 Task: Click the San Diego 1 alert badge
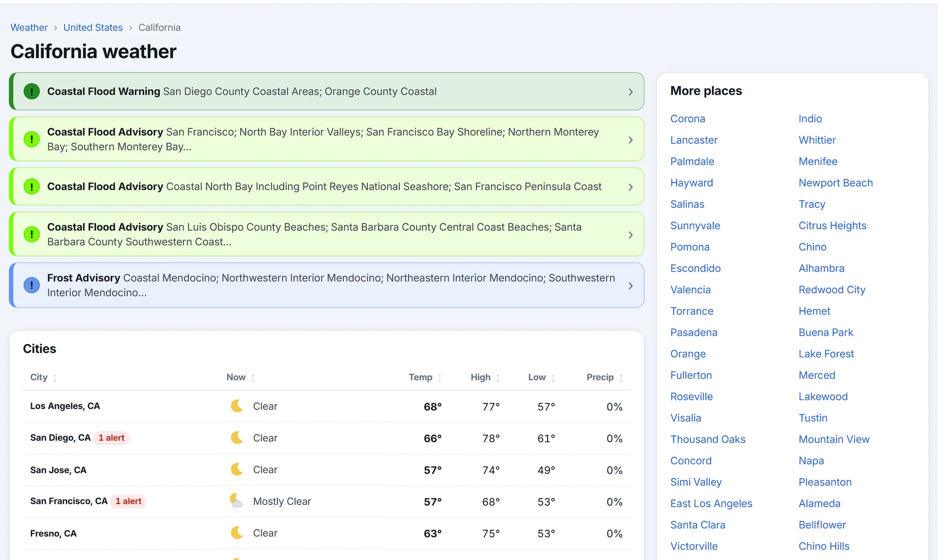pyautogui.click(x=112, y=438)
